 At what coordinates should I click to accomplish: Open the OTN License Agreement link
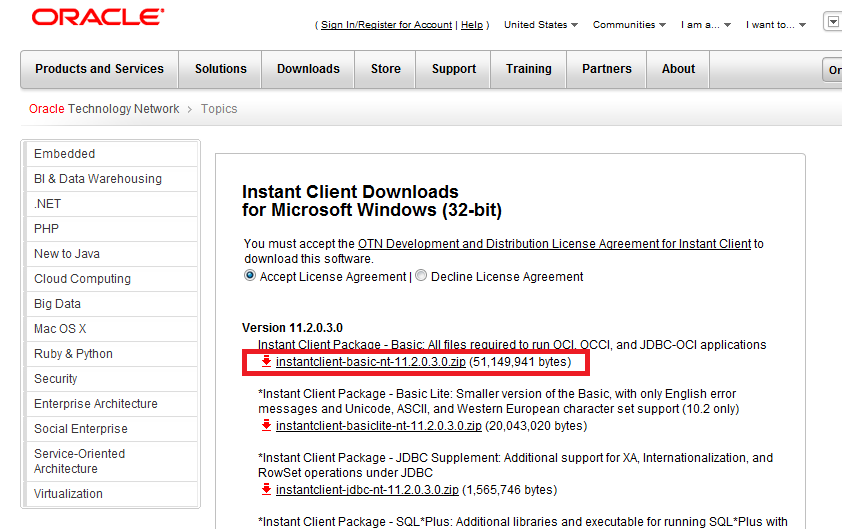pyautogui.click(x=554, y=244)
